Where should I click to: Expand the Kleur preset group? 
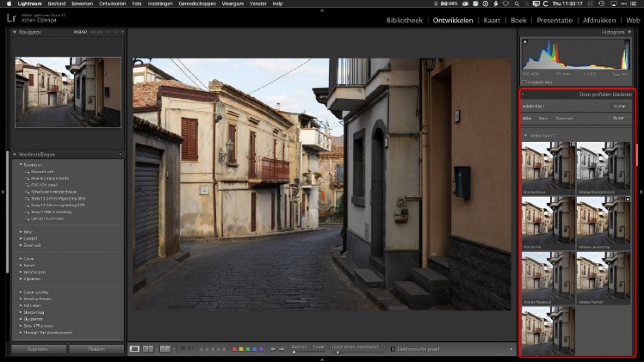coord(21,232)
